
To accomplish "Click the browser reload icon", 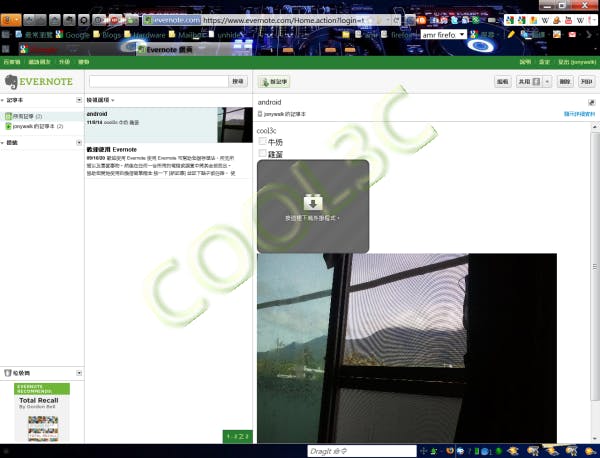I will tap(397, 20).
